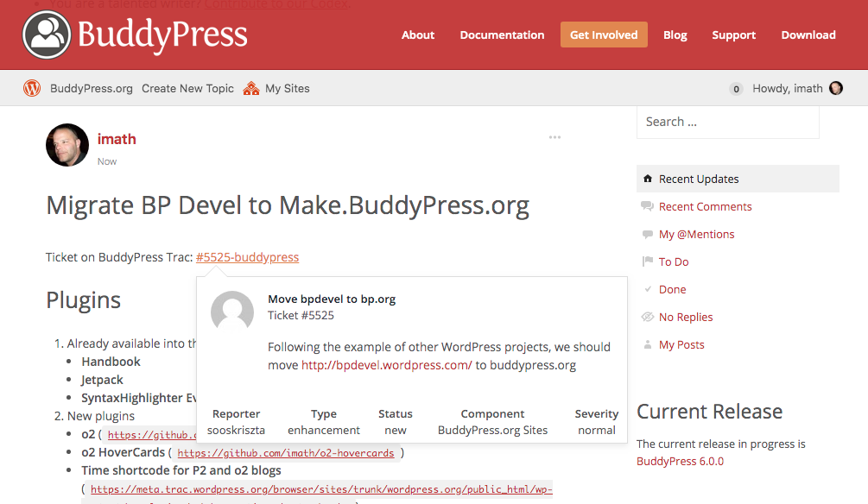This screenshot has width=868, height=504.
Task: Click the Type value enhancement
Action: [x=324, y=430]
